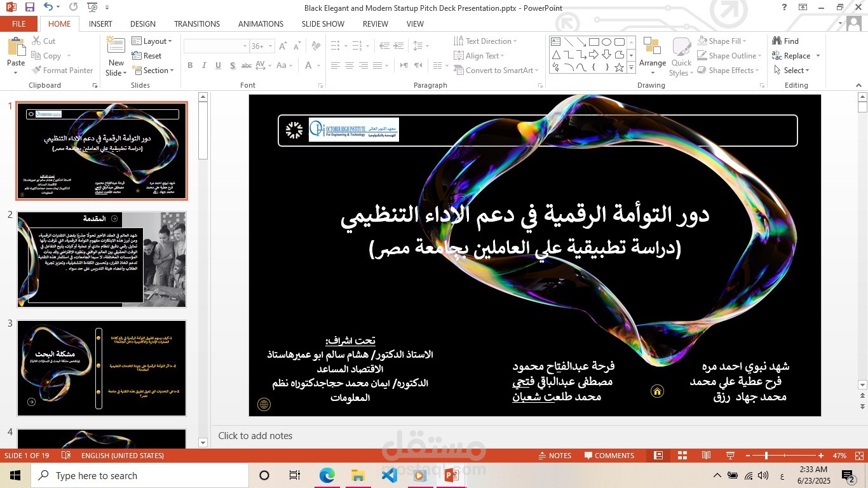This screenshot has width=868, height=488.
Task: Switch to the SLIDE SHOW tab
Action: 323,24
